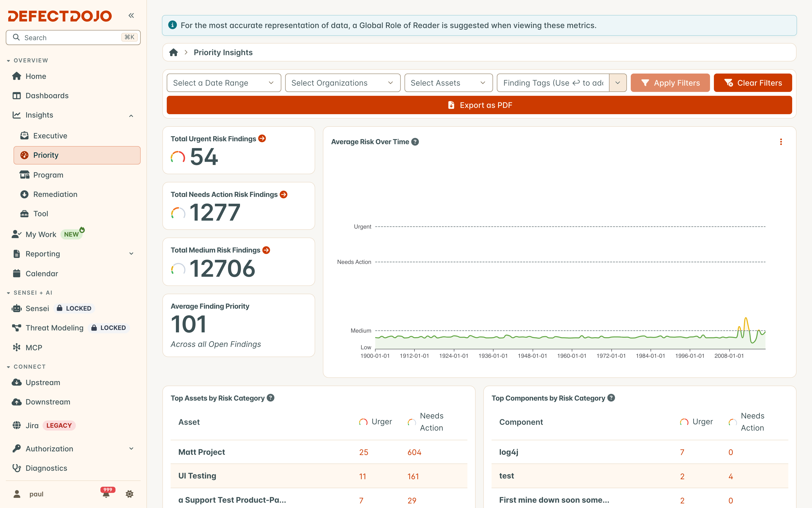Open Total Medium Risk Findings arrow
812x508 pixels.
point(266,250)
